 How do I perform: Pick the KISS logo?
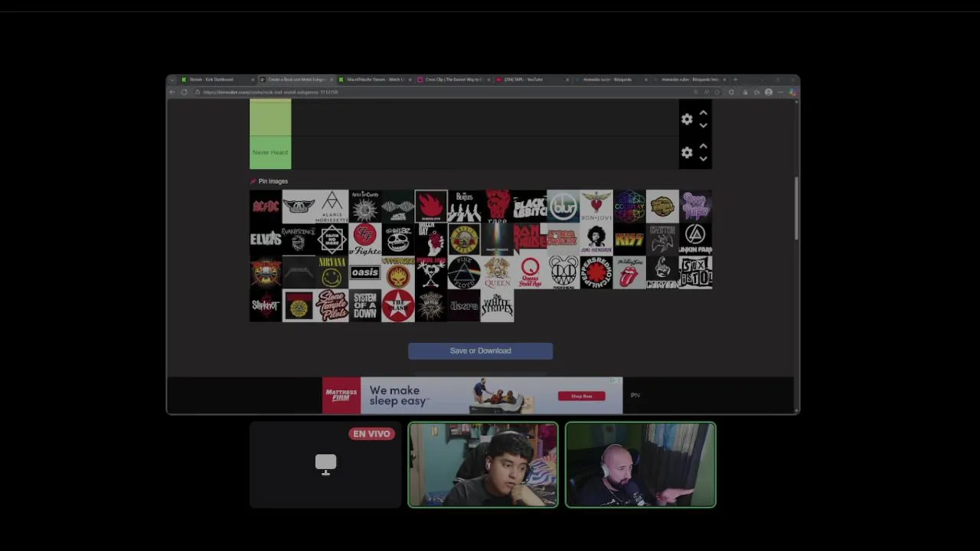click(x=629, y=240)
